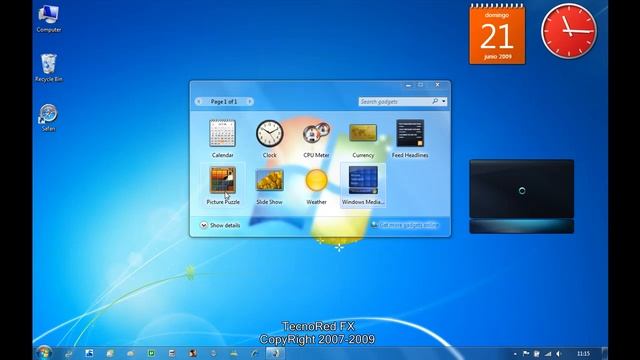Click the "Page 1 of 1" text
The height and width of the screenshot is (360, 640).
click(x=224, y=101)
